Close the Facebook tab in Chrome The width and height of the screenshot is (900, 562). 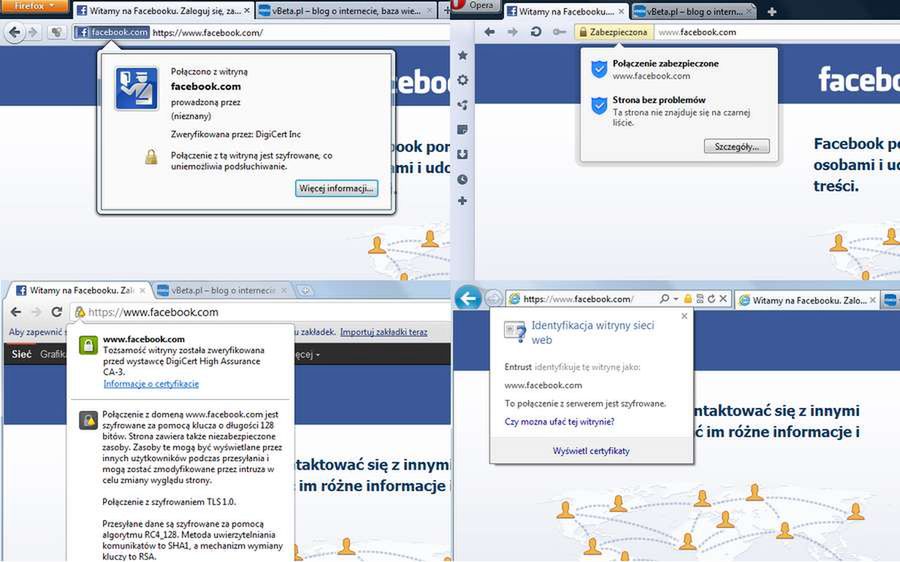[142, 290]
